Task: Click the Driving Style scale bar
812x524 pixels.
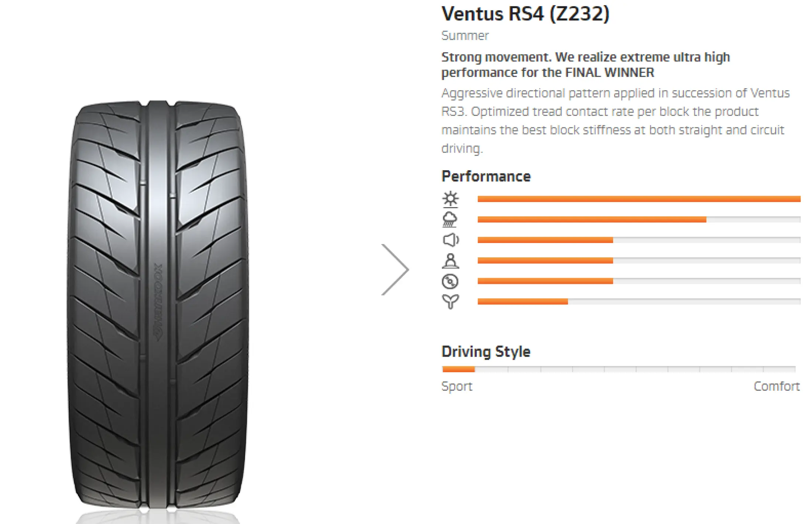Action: (x=619, y=369)
